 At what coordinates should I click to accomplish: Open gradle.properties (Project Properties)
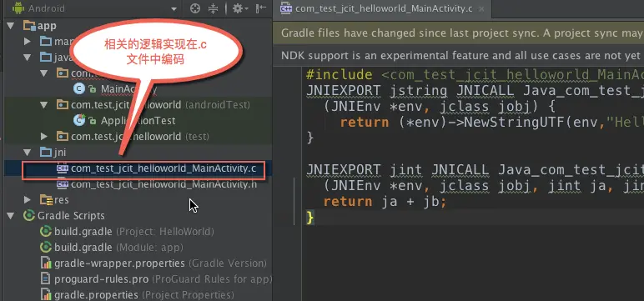click(143, 295)
